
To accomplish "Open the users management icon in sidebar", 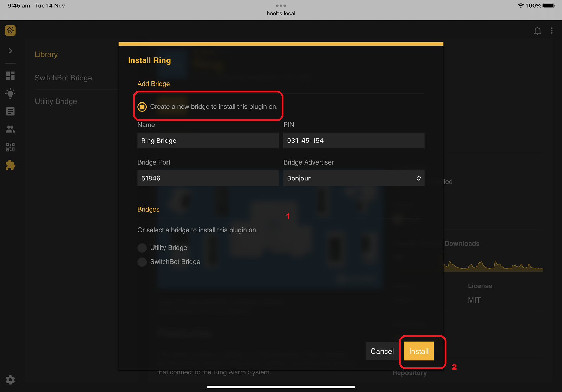I will pos(10,129).
